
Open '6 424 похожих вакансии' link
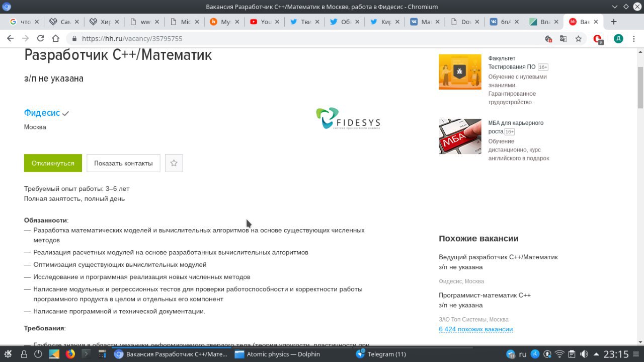[475, 329]
